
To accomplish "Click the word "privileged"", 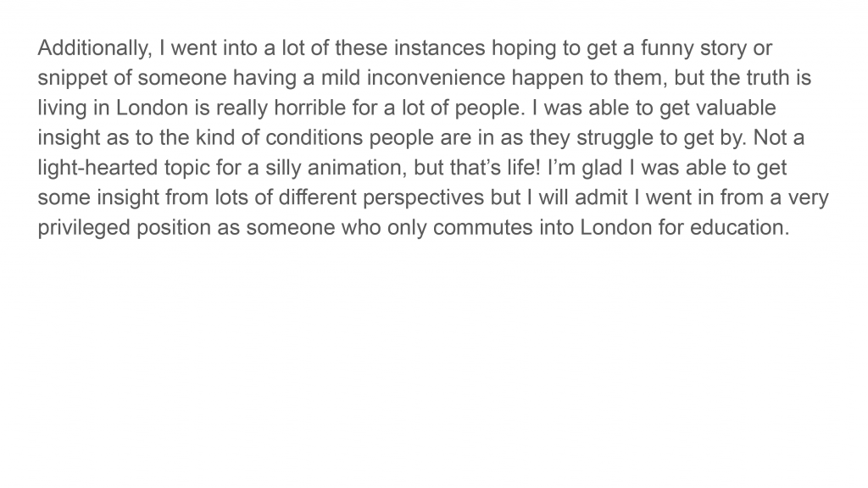I will (x=84, y=228).
